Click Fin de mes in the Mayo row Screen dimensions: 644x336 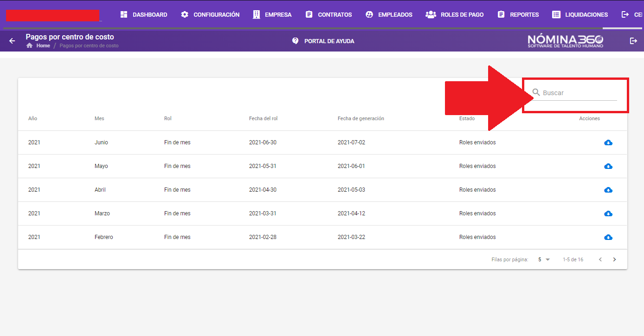pos(177,166)
